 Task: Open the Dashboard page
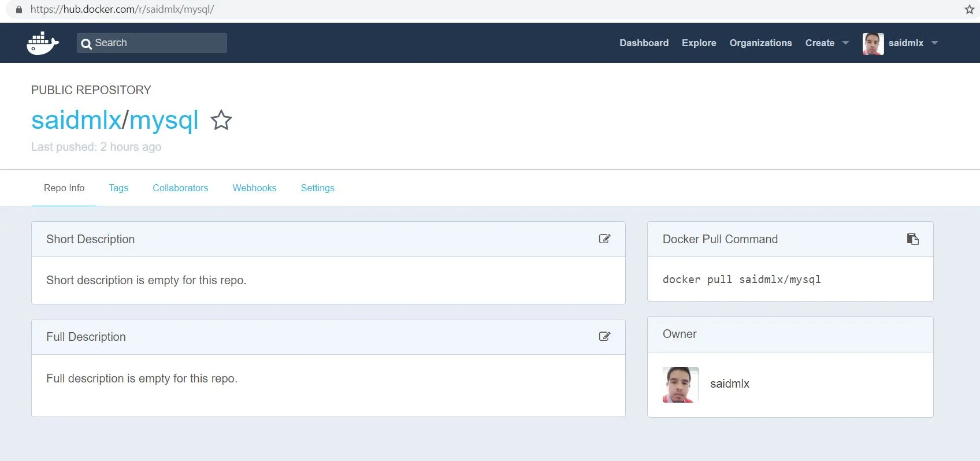click(644, 43)
